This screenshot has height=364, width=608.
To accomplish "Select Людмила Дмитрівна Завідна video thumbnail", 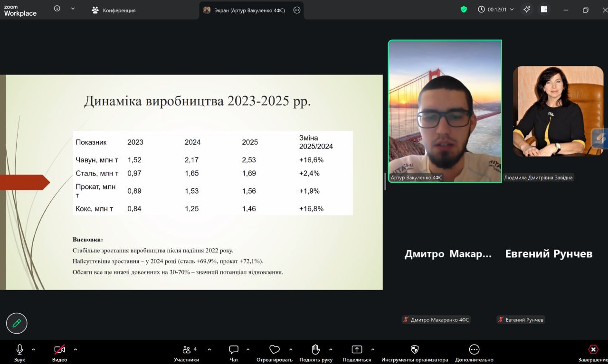I will point(558,111).
